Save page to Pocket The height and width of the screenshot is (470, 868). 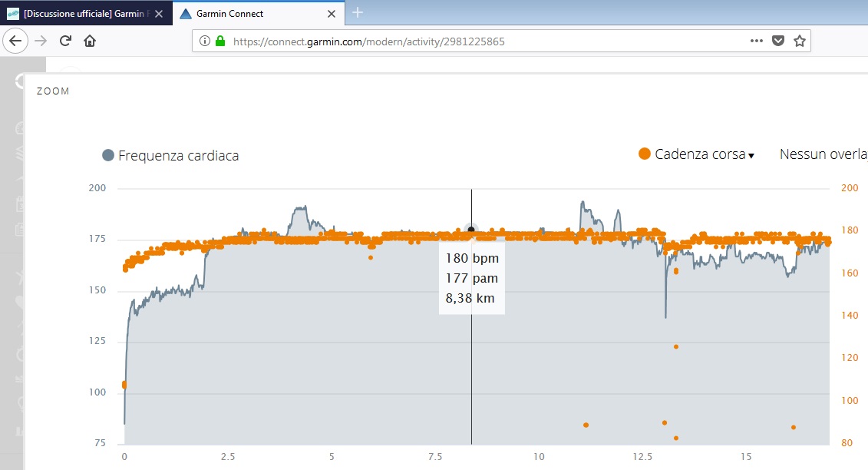(x=778, y=41)
